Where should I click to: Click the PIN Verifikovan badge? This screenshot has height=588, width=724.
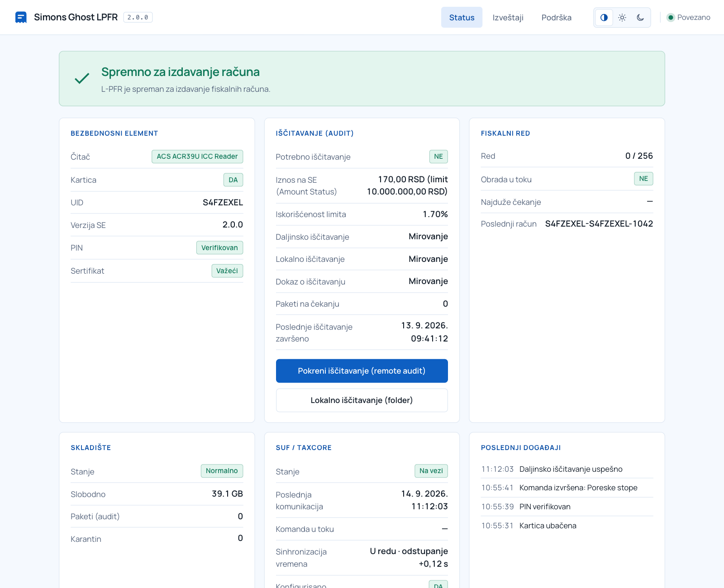coord(219,248)
